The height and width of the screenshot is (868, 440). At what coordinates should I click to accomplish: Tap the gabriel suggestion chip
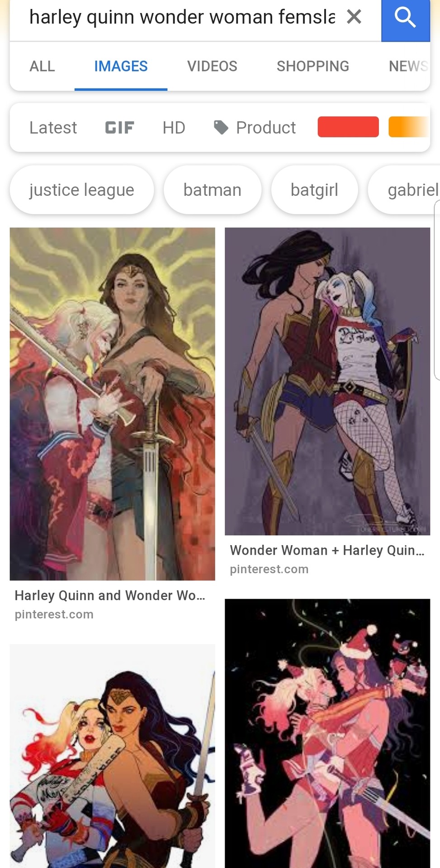pos(405,190)
